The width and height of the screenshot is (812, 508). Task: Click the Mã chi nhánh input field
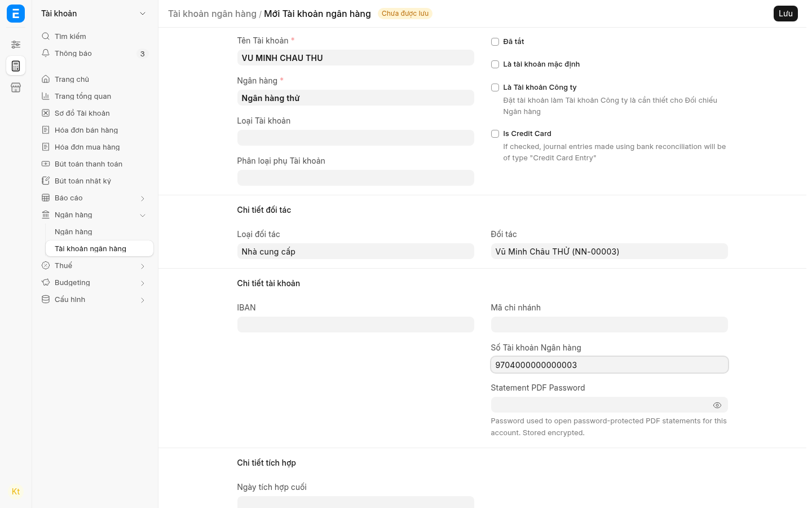pos(609,325)
